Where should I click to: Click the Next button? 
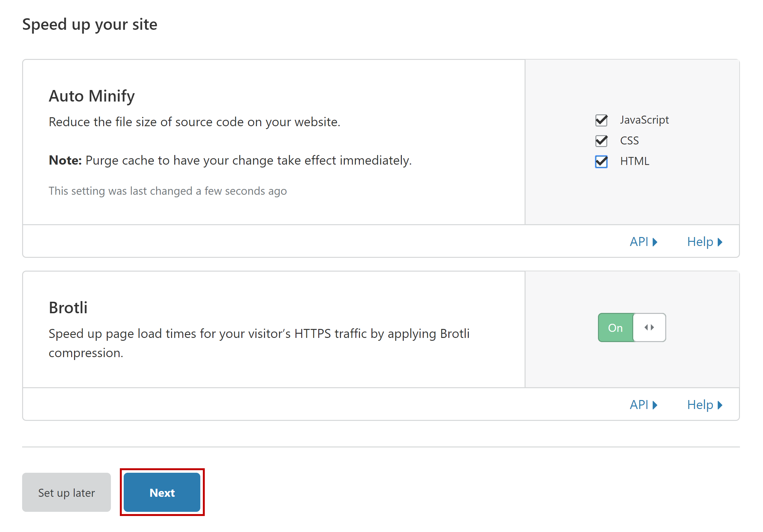point(162,493)
